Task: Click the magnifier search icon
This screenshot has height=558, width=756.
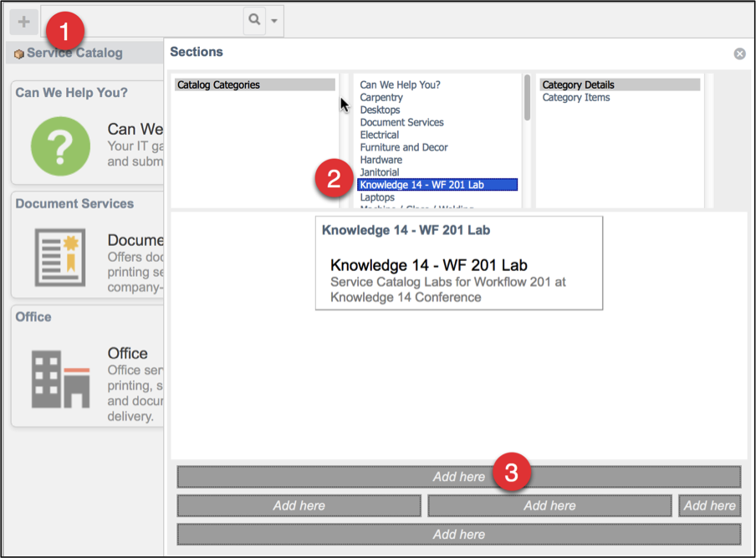Action: click(254, 20)
